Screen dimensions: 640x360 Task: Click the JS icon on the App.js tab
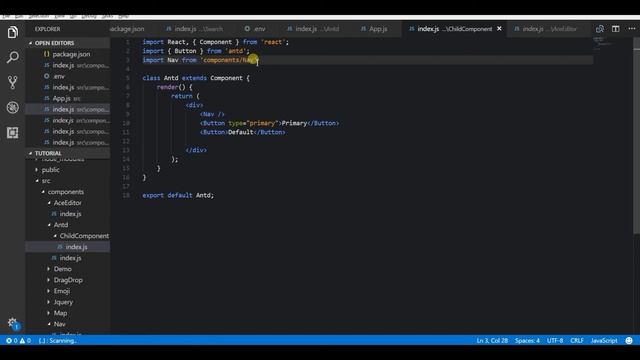click(363, 29)
